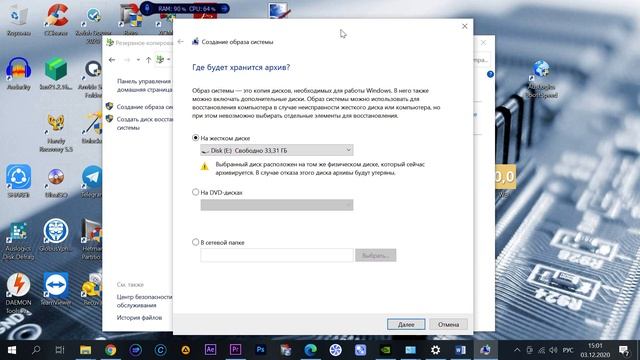The image size is (640, 360).
Task: Click the up arrow in Control Panel window
Action: tap(149, 60)
